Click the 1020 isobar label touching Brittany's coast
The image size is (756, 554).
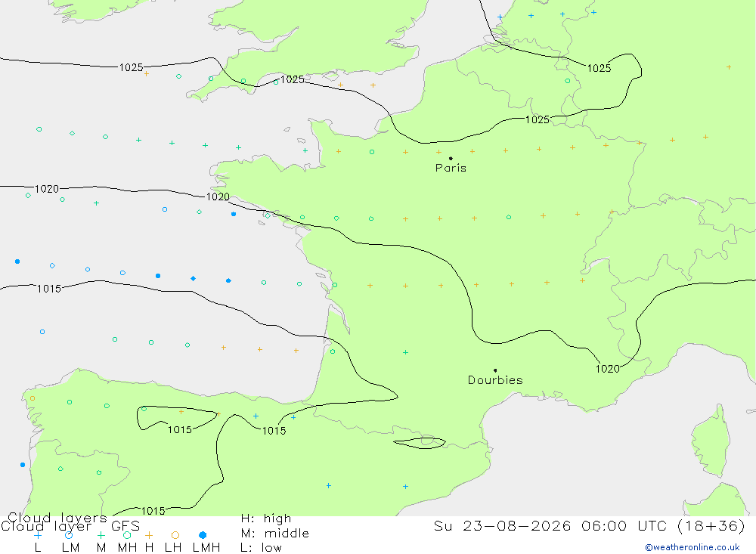pos(218,197)
